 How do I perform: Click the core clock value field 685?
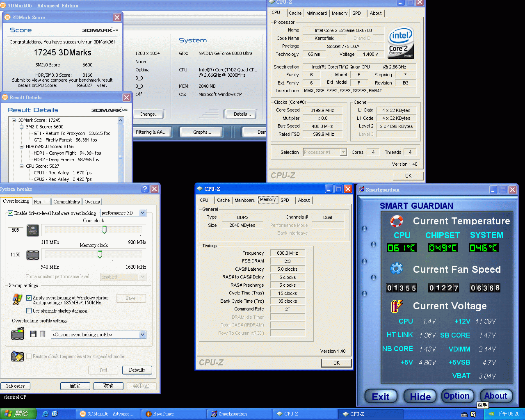point(16,230)
